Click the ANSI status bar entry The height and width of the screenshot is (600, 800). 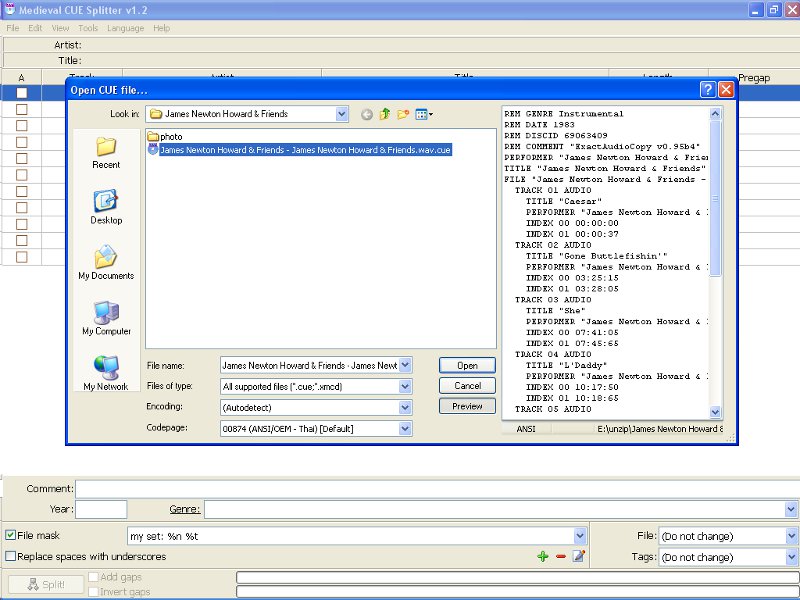pyautogui.click(x=526, y=429)
